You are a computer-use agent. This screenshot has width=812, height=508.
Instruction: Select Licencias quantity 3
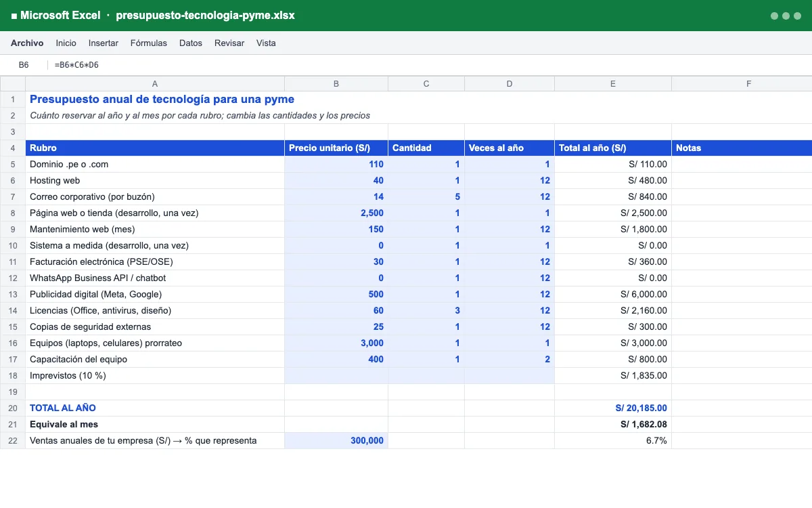426,310
